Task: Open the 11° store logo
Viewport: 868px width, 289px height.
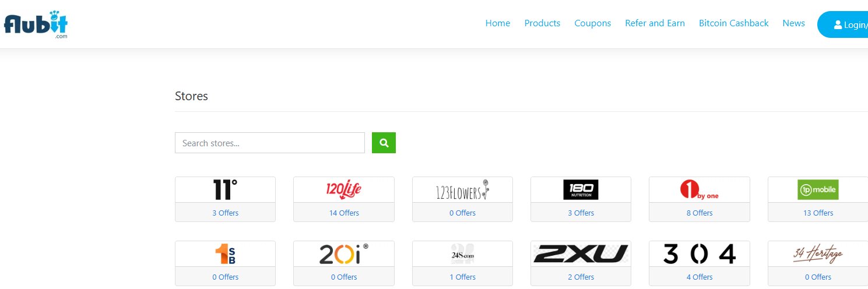Action: [x=225, y=190]
